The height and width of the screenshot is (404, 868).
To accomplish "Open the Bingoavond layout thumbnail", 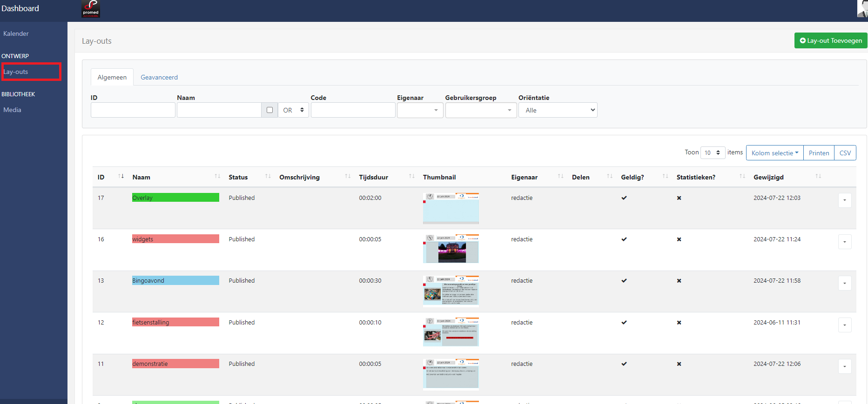I will (451, 291).
